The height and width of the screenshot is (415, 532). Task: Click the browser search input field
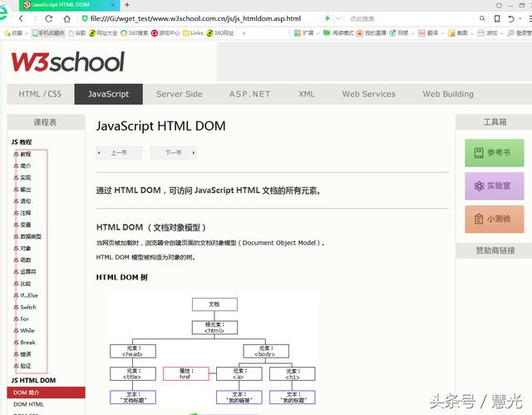412,18
